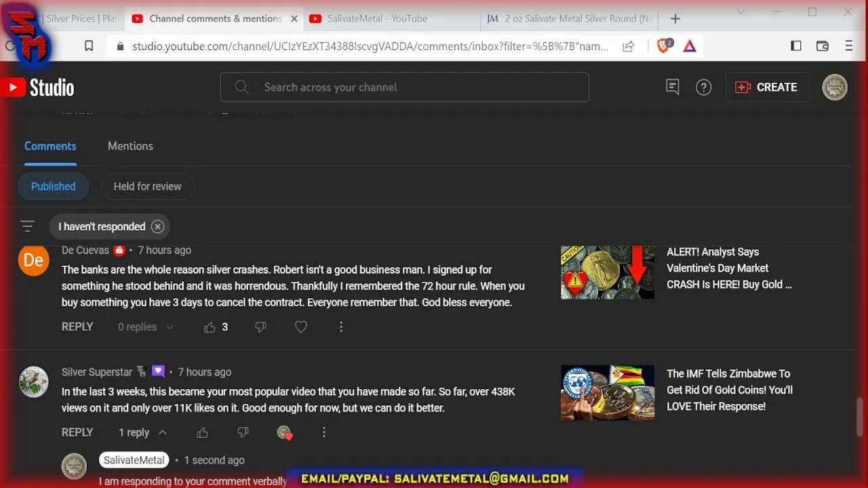The image size is (868, 488).
Task: Click the browser bookmark icon
Action: pyautogui.click(x=89, y=46)
